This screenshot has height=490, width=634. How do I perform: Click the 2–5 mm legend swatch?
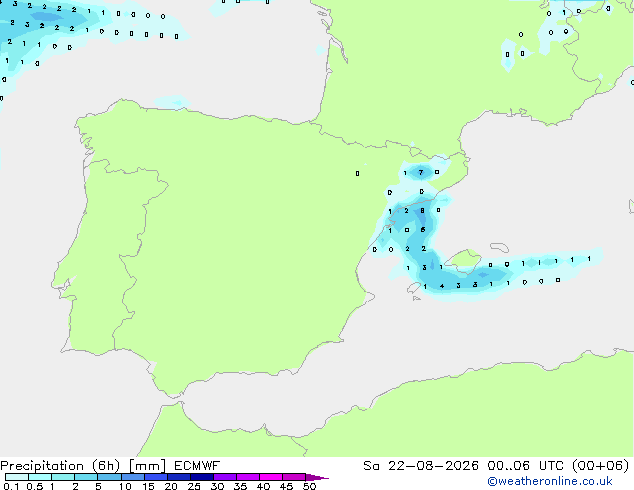[86, 477]
